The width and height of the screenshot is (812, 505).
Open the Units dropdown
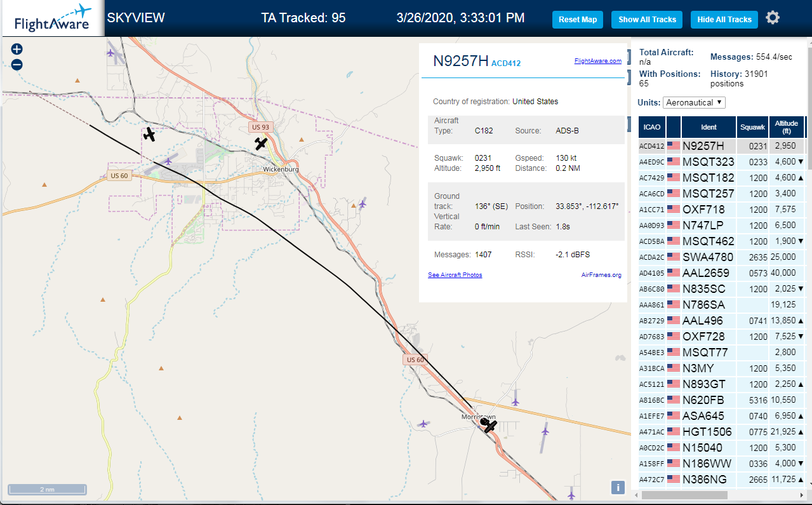pos(694,102)
